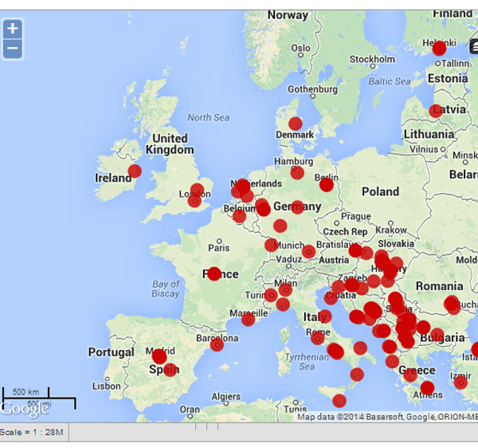Click the Krakow city label
The width and height of the screenshot is (478, 448).
(391, 230)
